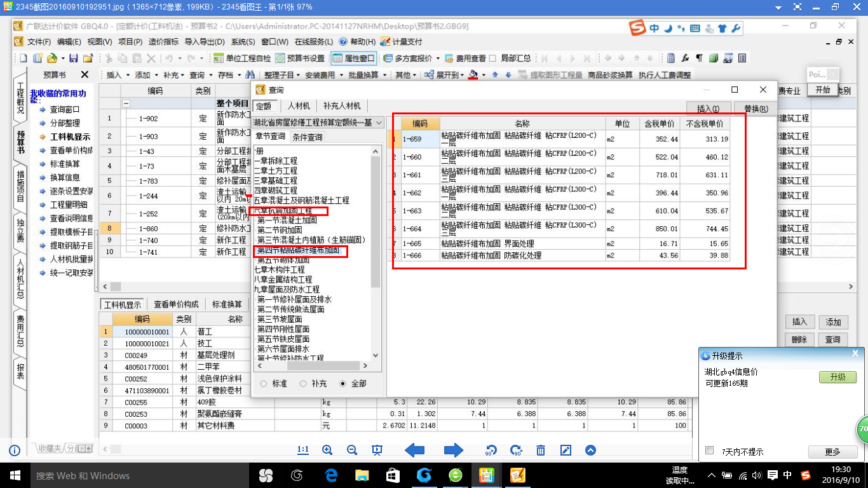Screen dimensions: 868x488
Task: Go to next image arrow
Action: click(x=453, y=450)
